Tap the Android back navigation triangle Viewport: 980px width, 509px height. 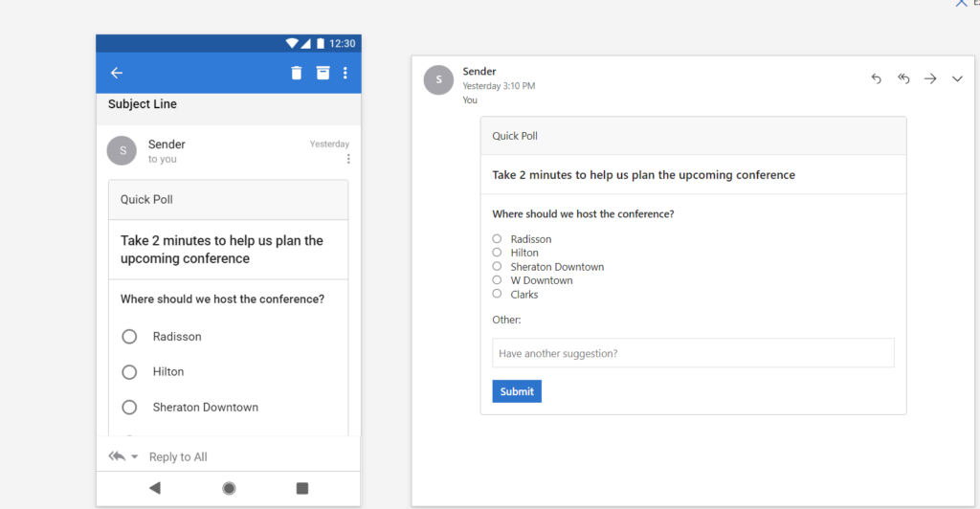pos(155,488)
